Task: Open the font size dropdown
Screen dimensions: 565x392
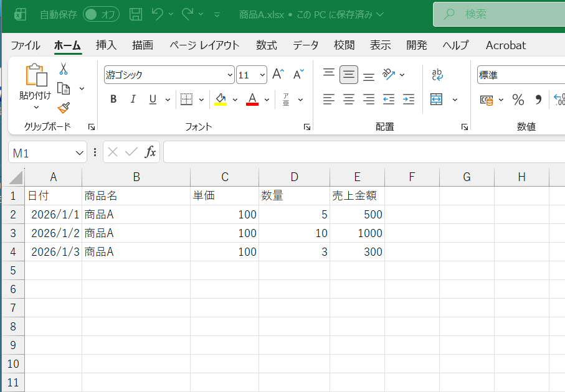Action: 262,75
